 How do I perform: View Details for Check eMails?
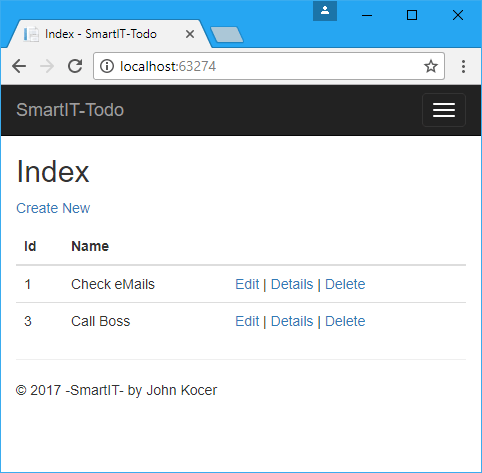[x=292, y=284]
